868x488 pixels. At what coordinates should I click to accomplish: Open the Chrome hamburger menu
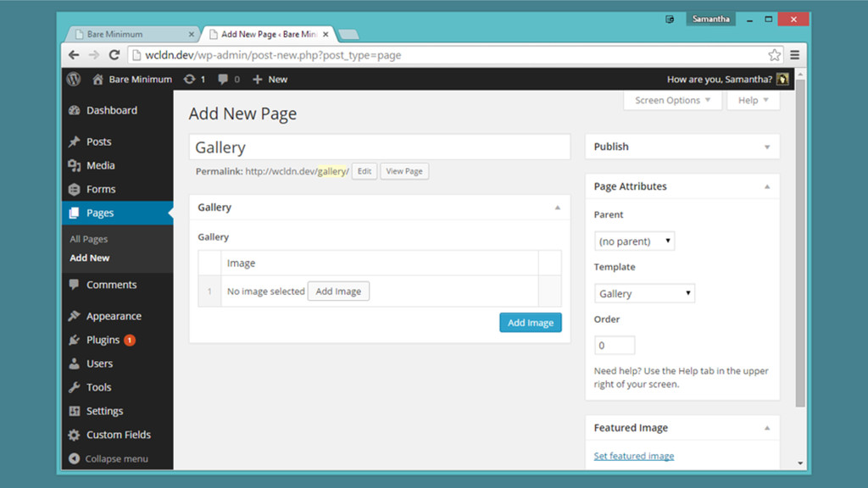(795, 55)
